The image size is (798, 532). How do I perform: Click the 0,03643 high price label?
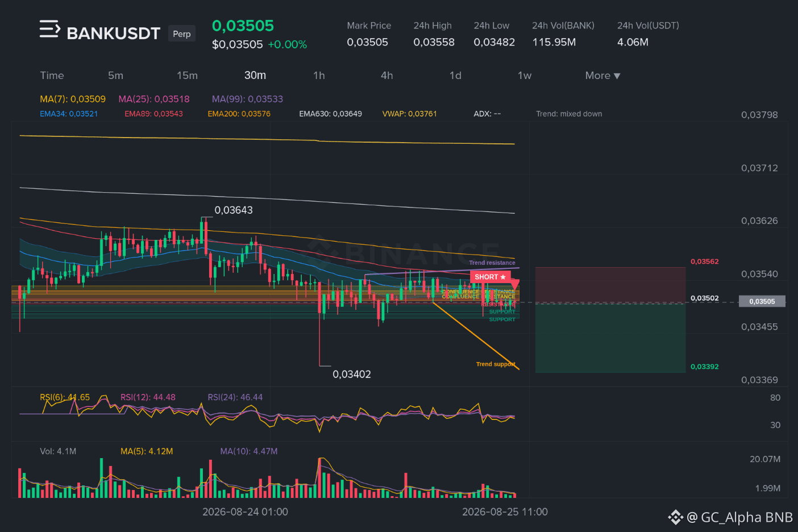pyautogui.click(x=234, y=210)
